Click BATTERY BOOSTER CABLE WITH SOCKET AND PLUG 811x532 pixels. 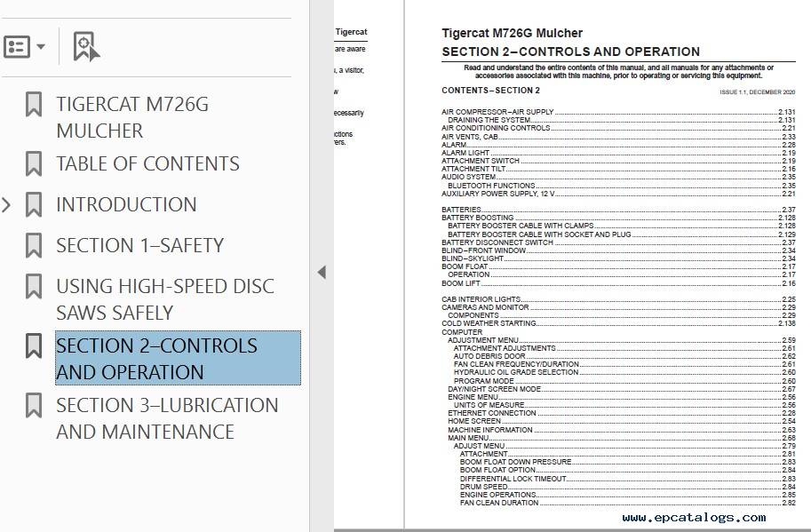[622, 234]
